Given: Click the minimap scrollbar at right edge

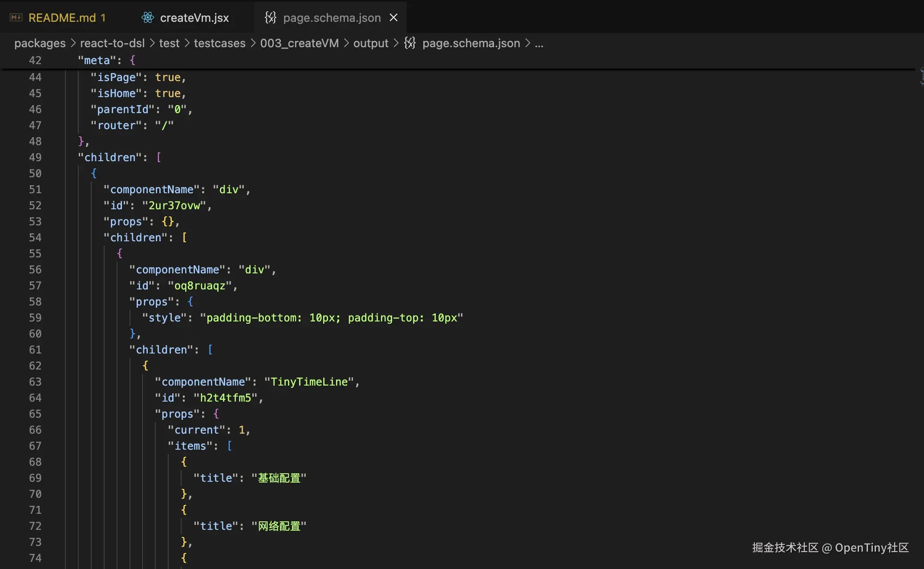Looking at the screenshot, I should pyautogui.click(x=921, y=76).
